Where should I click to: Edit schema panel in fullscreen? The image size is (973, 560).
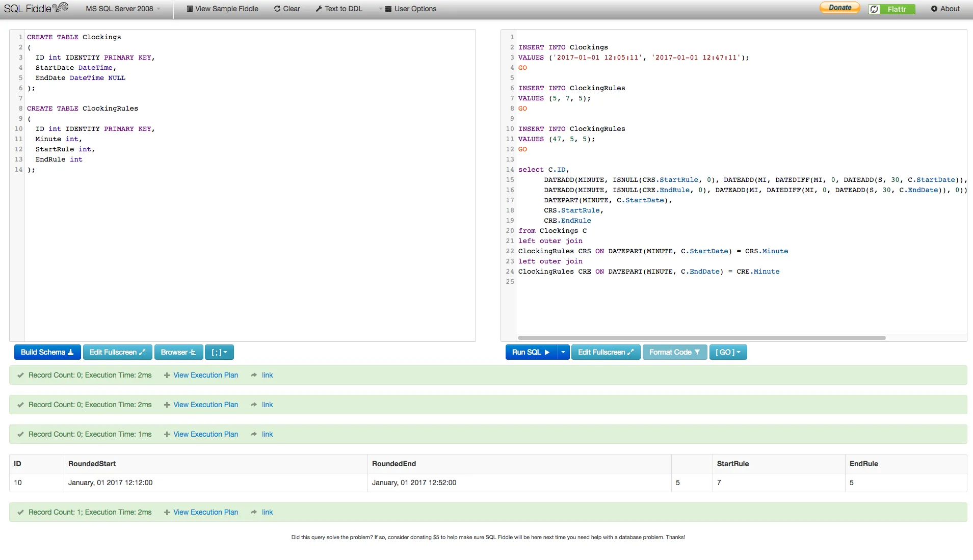[x=117, y=352]
